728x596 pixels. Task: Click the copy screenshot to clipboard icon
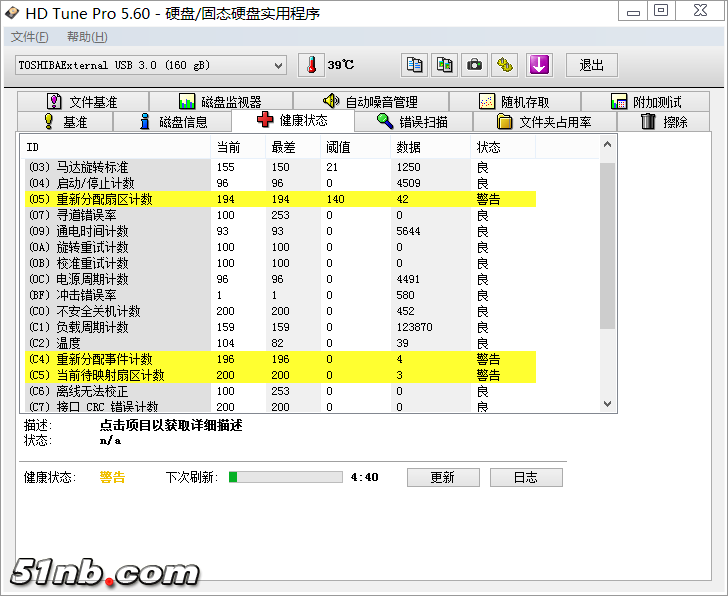[444, 65]
